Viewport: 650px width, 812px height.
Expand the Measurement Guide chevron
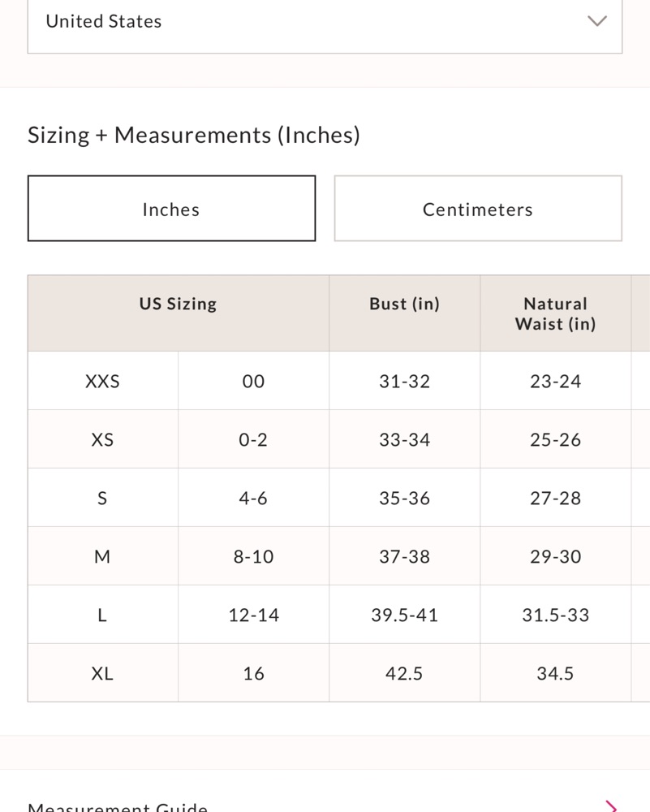(611, 806)
